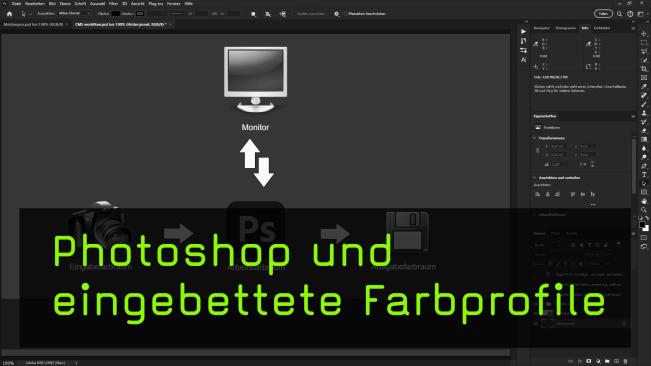The height and width of the screenshot is (366, 651).
Task: Align left edges icon in Ausrichten
Action: (538, 194)
